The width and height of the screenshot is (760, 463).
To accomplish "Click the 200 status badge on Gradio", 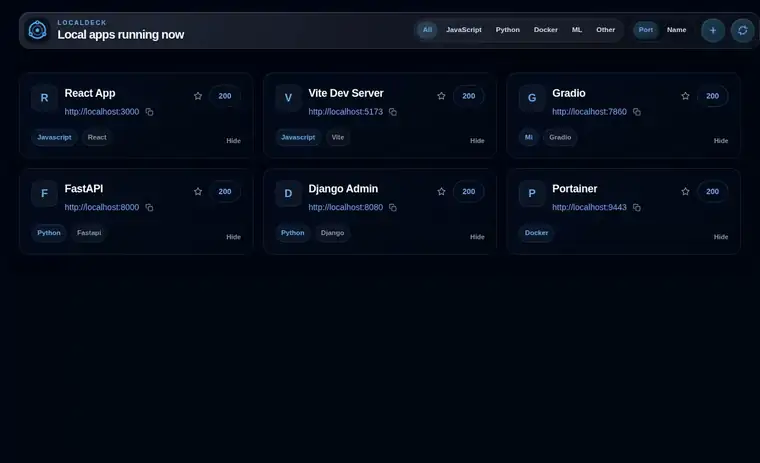I will 712,96.
